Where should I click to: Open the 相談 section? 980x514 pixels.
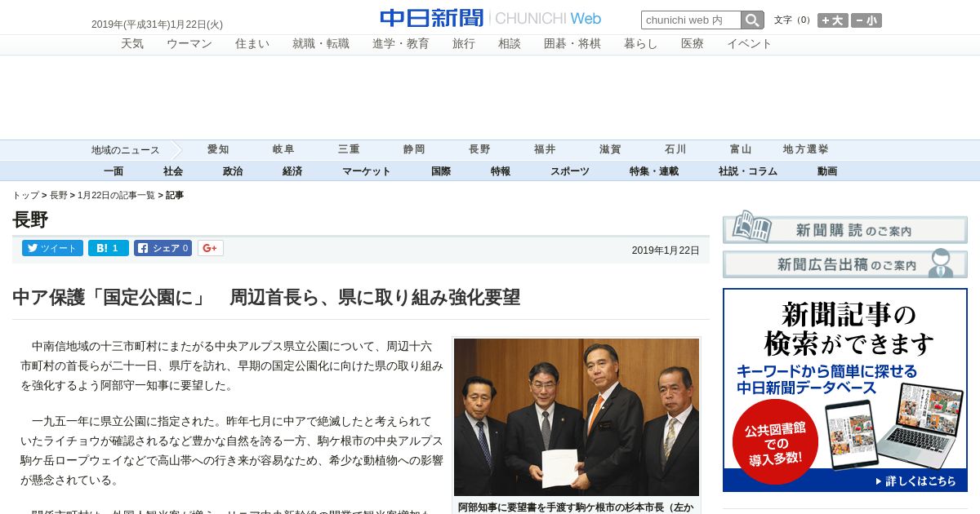(x=510, y=44)
